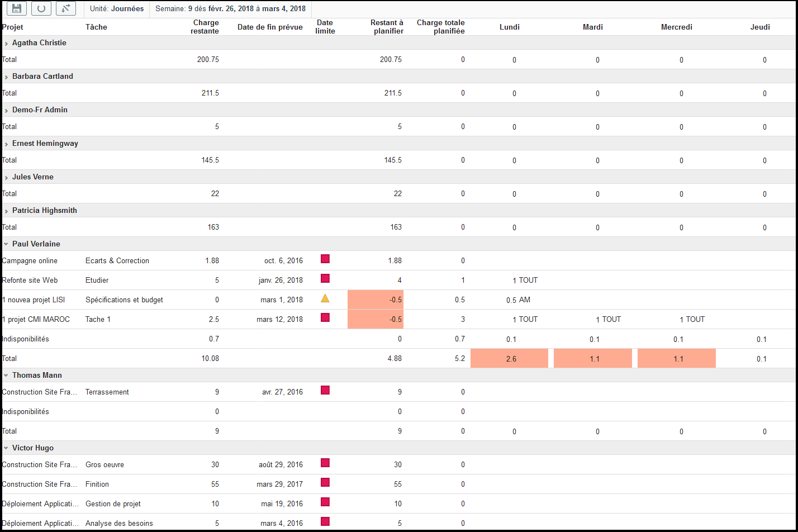
Task: Collapse the Paul Verlaine group
Action: (6, 244)
